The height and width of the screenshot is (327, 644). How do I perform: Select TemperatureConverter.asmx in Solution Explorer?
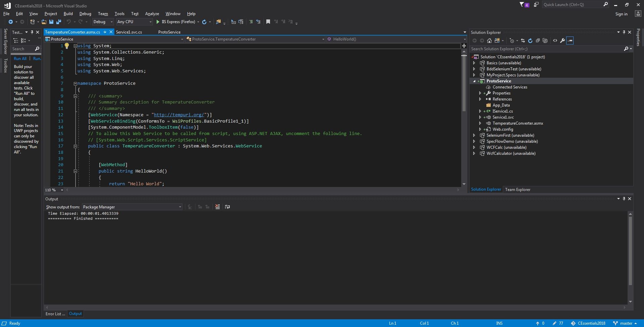[518, 123]
